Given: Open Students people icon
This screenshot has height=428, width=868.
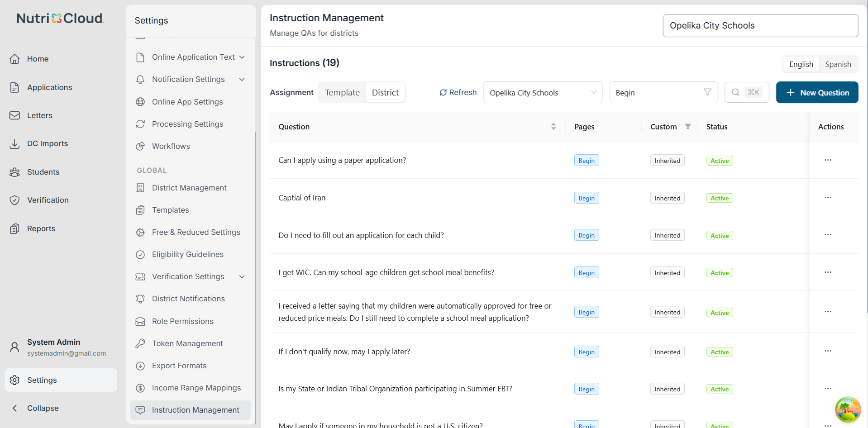Looking at the screenshot, I should coord(14,172).
